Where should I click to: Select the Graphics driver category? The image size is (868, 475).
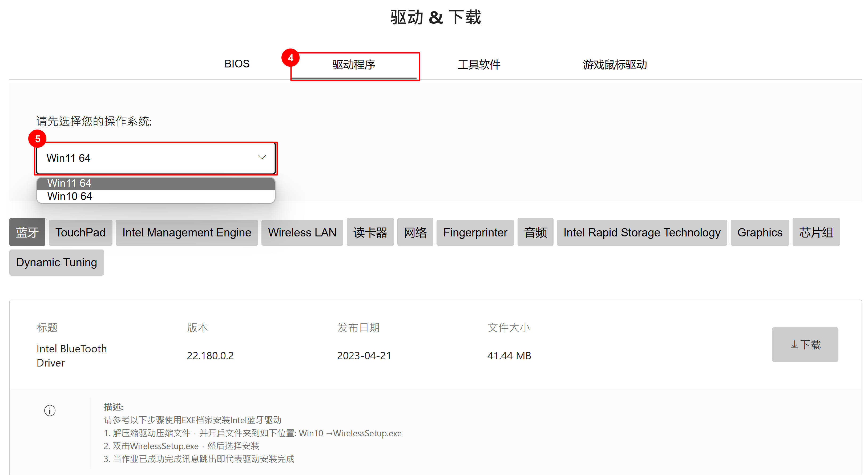click(760, 232)
